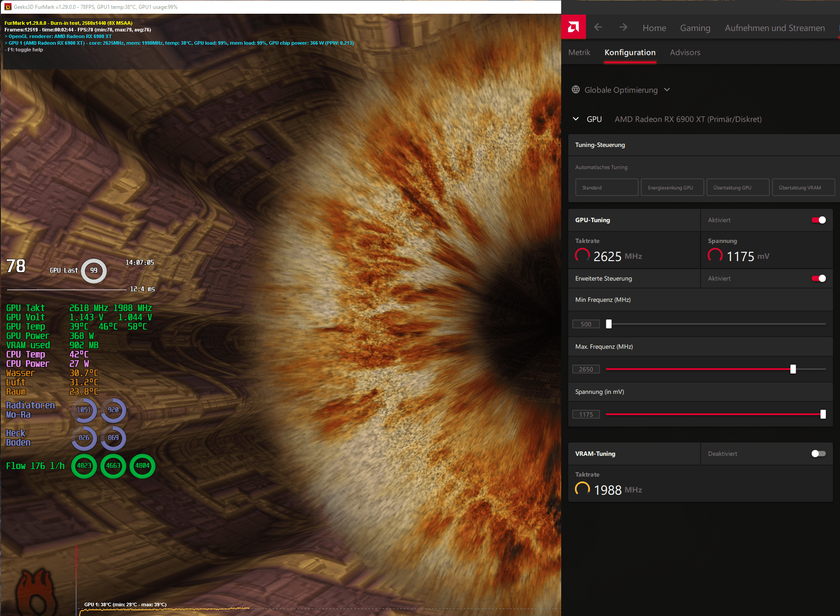The width and height of the screenshot is (840, 616).
Task: Click the Radiatoren fan gauge showing 1051
Action: pyautogui.click(x=84, y=410)
